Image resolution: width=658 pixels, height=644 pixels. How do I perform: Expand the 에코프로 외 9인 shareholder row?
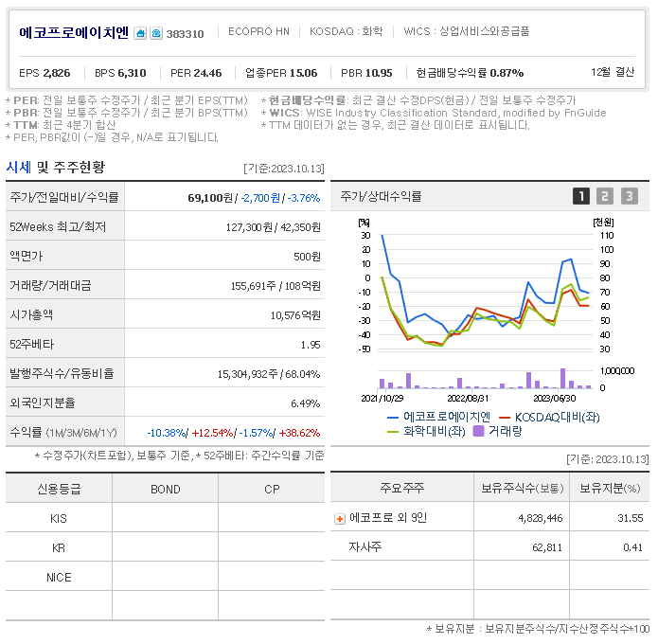click(x=340, y=519)
